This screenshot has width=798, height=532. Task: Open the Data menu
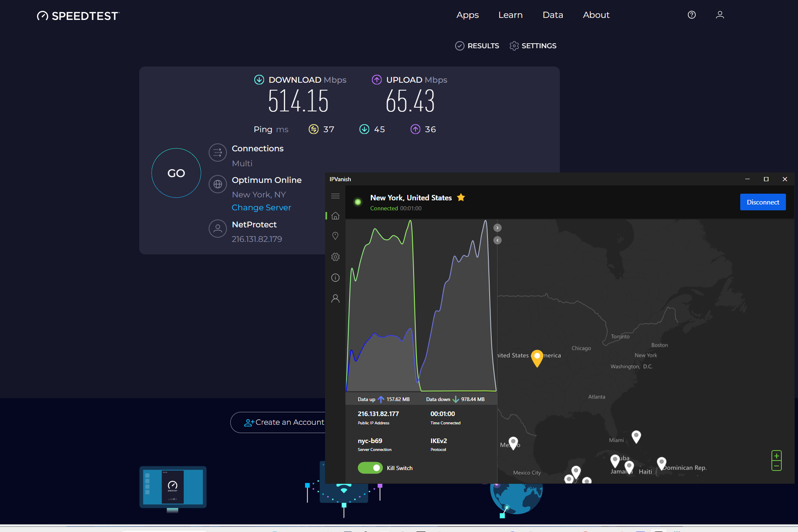pyautogui.click(x=553, y=15)
